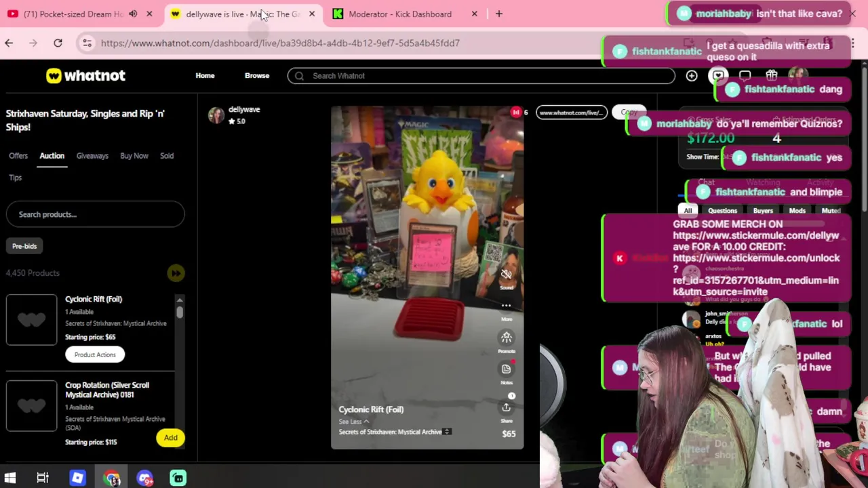Click the Search Whatnot field
This screenshot has height=488, width=868.
pyautogui.click(x=481, y=76)
